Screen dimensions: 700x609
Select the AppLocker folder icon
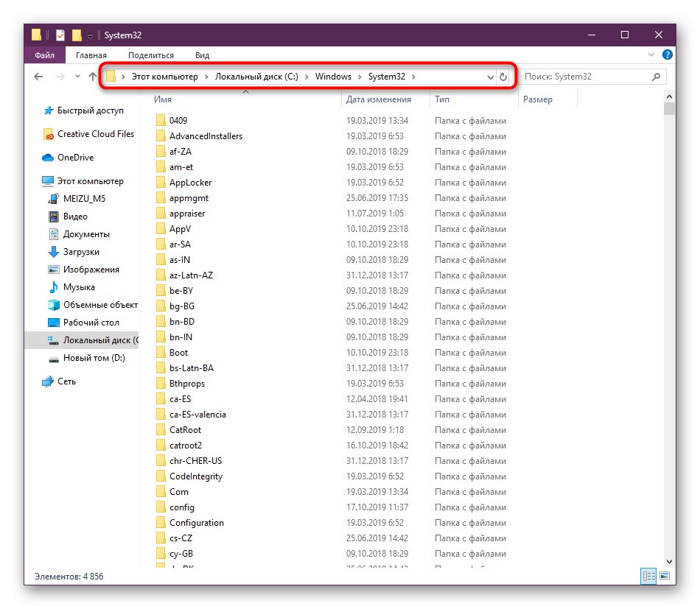(x=161, y=183)
